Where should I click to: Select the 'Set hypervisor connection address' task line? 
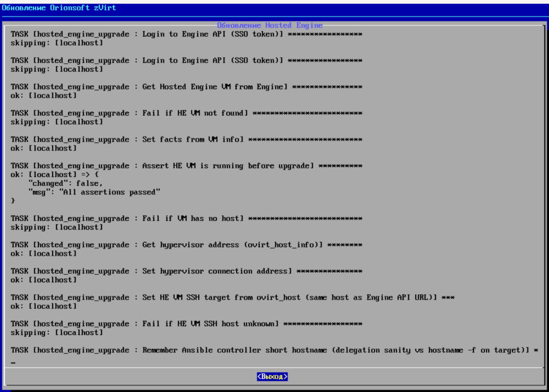(x=186, y=271)
